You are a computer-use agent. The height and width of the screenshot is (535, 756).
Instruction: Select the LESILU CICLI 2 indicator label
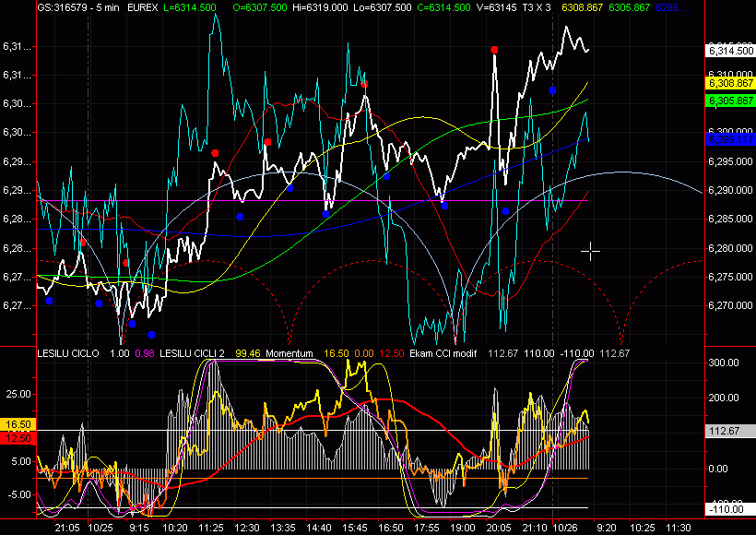point(192,353)
